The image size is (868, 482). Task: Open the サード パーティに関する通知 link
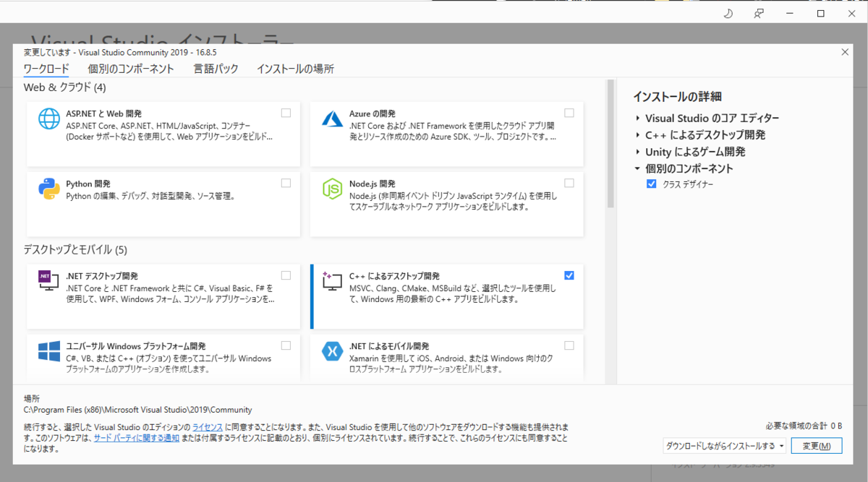(137, 438)
